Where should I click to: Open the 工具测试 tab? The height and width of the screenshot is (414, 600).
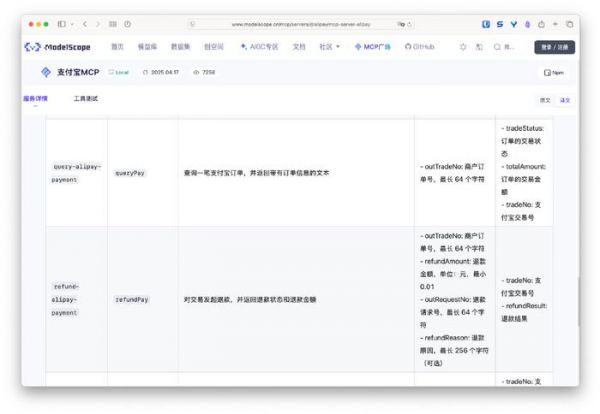click(x=86, y=99)
